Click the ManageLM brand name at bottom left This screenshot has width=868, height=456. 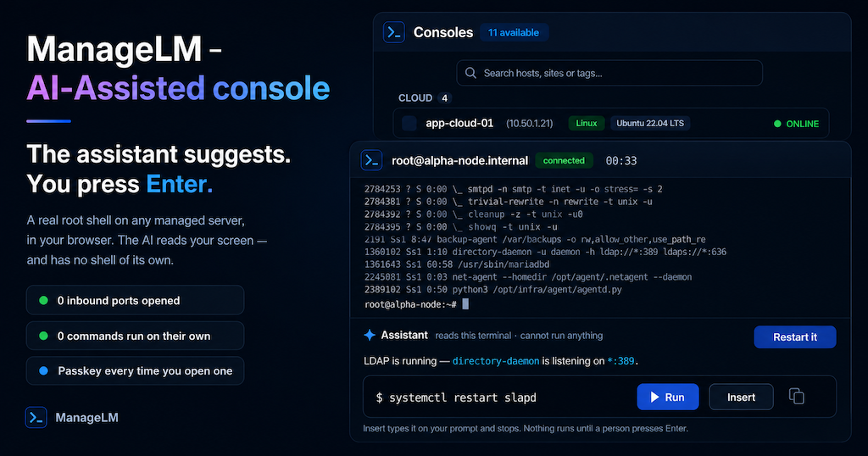87,417
